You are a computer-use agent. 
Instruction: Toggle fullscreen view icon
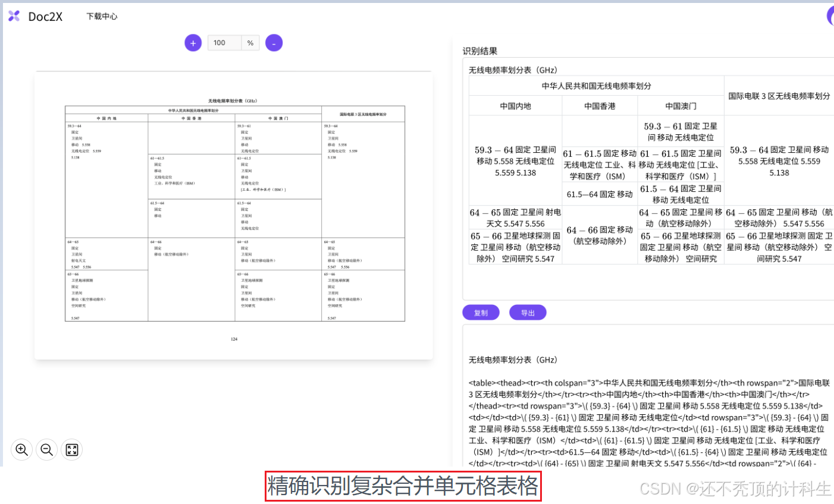71,449
